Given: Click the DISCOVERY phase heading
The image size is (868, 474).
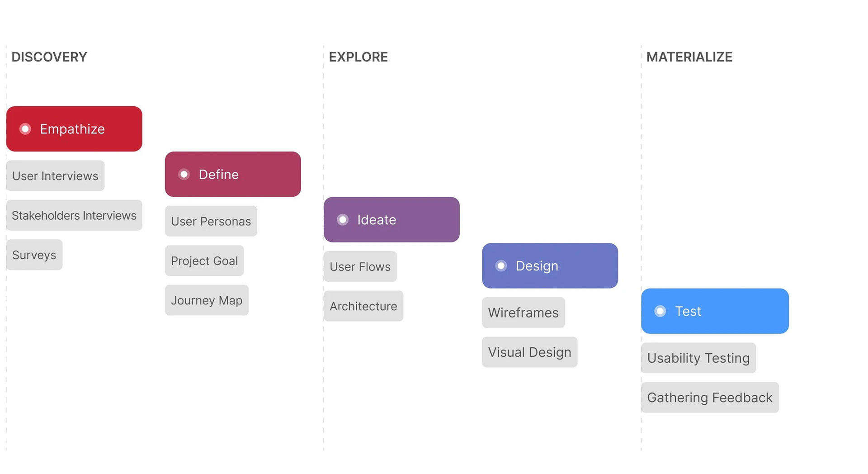Looking at the screenshot, I should [49, 57].
